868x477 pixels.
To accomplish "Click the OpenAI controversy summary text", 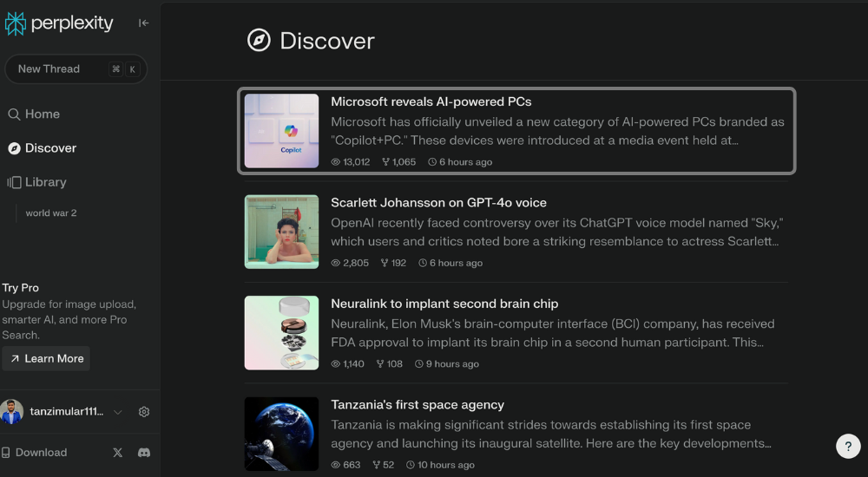I will [x=557, y=232].
